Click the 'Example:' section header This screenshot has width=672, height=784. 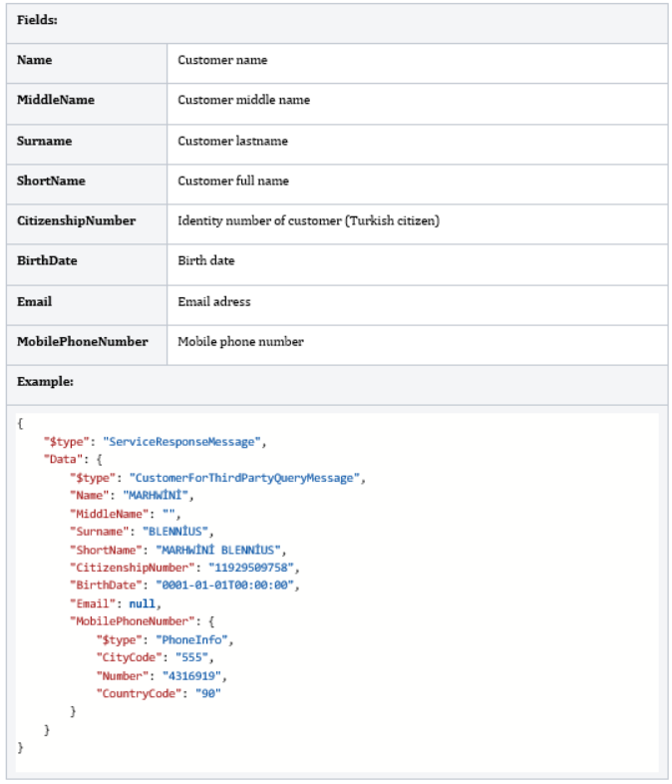pos(45,381)
